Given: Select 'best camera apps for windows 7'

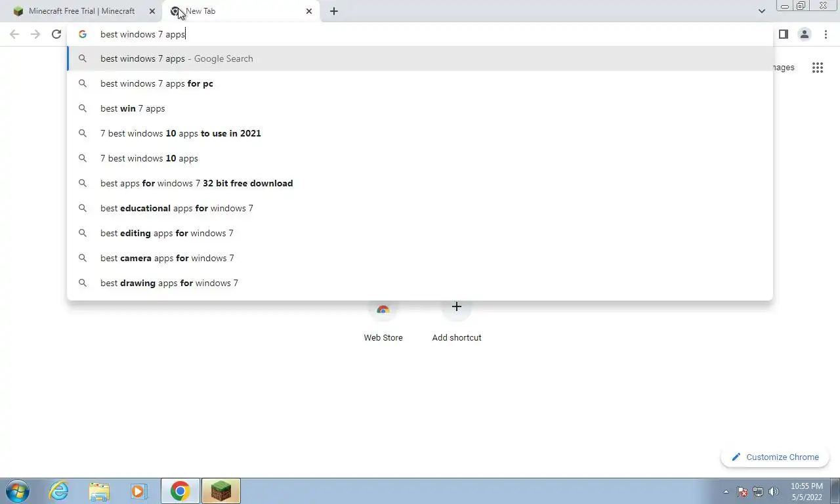Looking at the screenshot, I should [420, 258].
